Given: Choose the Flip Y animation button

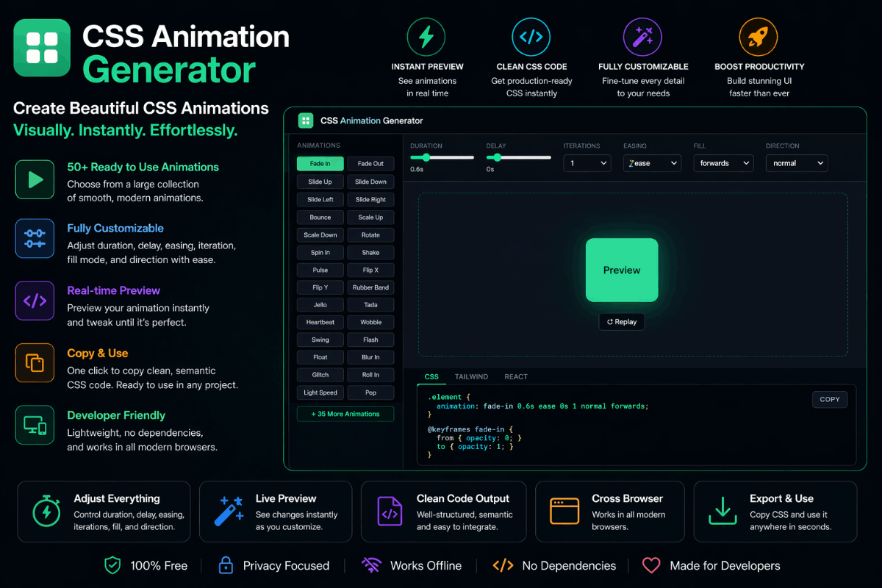Looking at the screenshot, I should point(320,287).
